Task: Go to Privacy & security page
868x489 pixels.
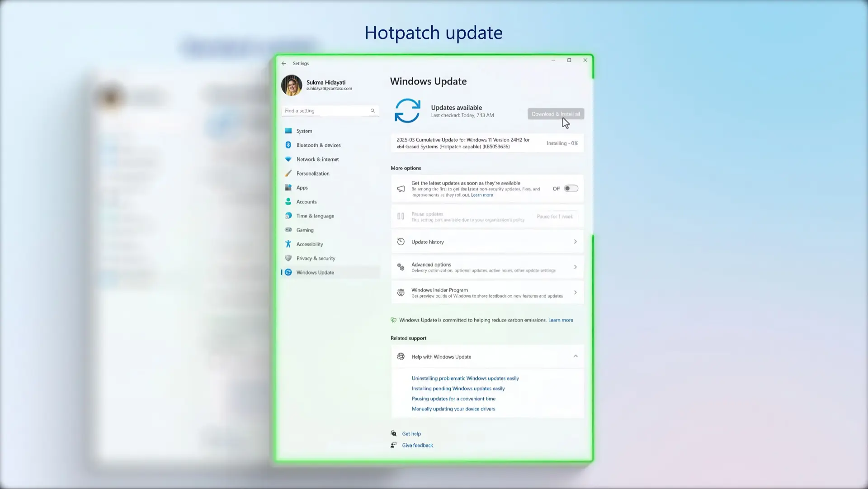Action: [x=316, y=258]
